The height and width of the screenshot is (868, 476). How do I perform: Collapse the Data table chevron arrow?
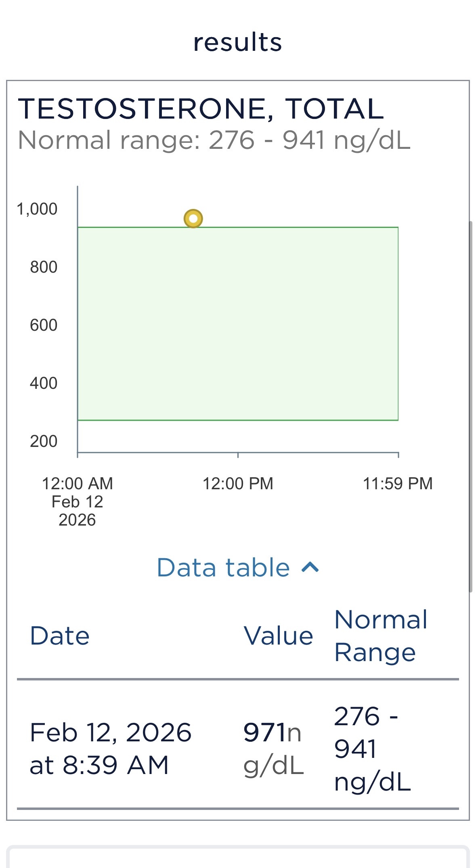point(310,568)
